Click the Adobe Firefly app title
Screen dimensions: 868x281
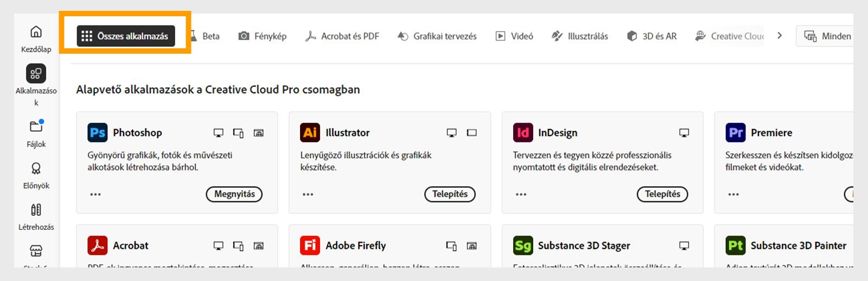click(x=356, y=246)
